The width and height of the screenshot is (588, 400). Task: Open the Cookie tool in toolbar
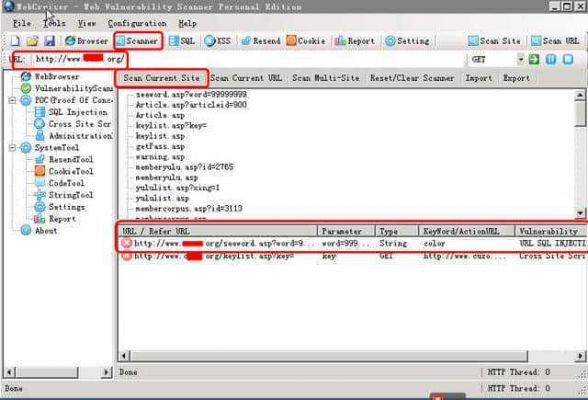pos(306,40)
